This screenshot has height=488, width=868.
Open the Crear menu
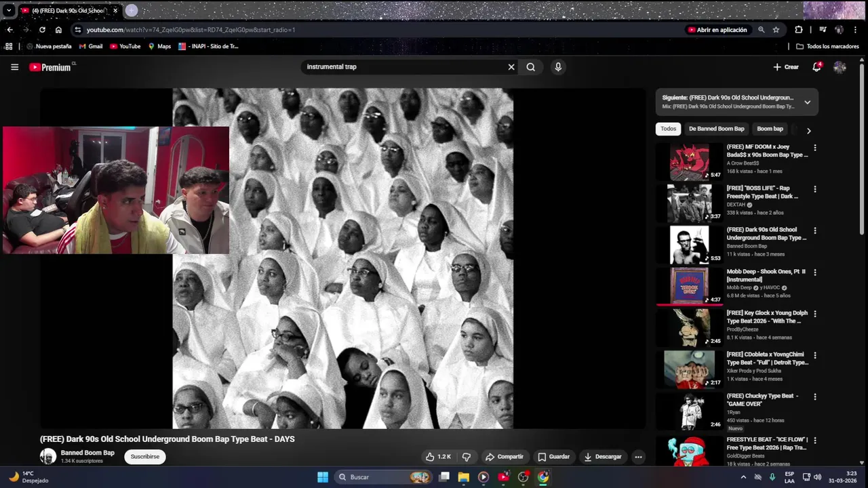[786, 67]
